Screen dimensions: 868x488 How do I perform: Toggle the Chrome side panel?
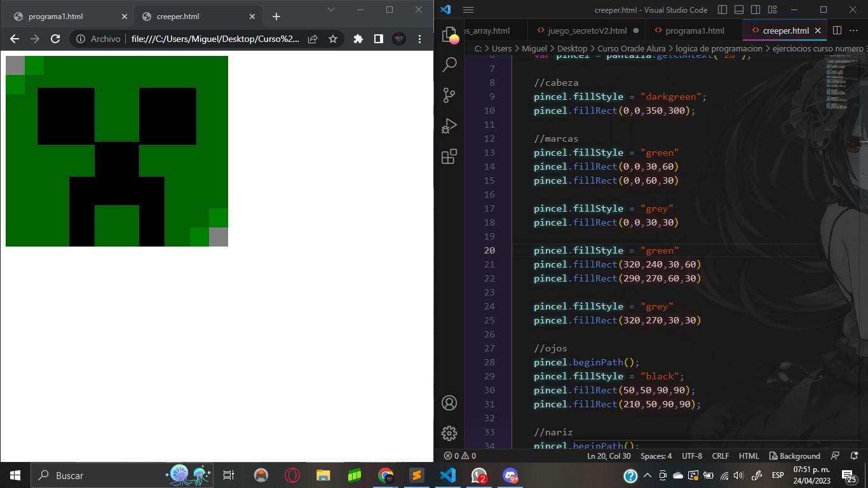click(379, 39)
